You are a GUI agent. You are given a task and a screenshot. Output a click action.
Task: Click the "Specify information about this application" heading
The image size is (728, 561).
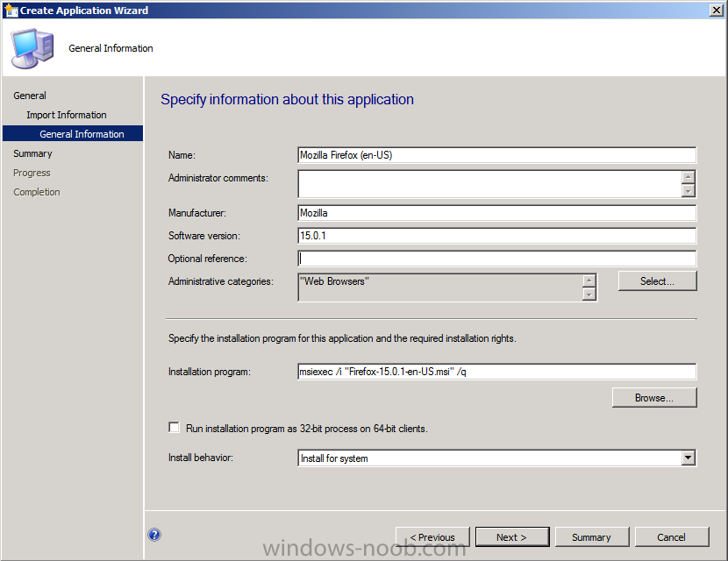(x=288, y=99)
